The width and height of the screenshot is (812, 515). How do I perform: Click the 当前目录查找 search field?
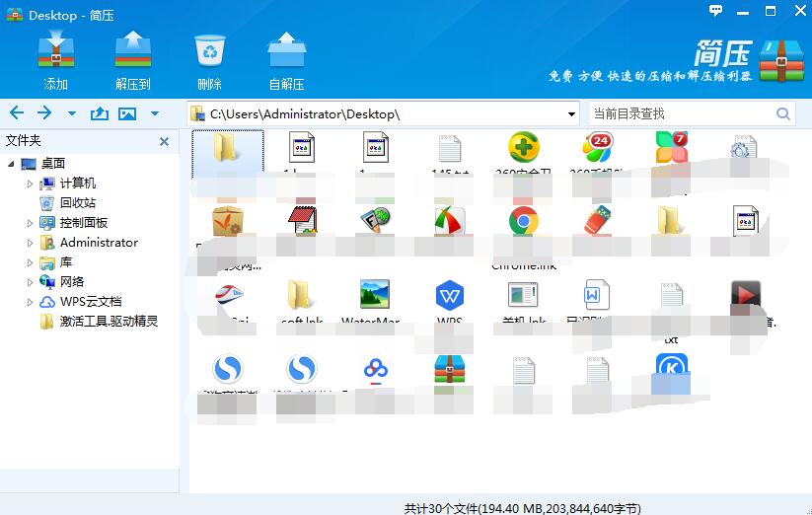683,113
